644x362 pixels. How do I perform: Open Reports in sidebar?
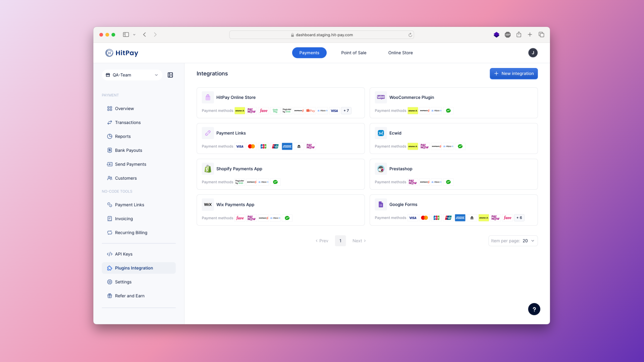[139, 136]
